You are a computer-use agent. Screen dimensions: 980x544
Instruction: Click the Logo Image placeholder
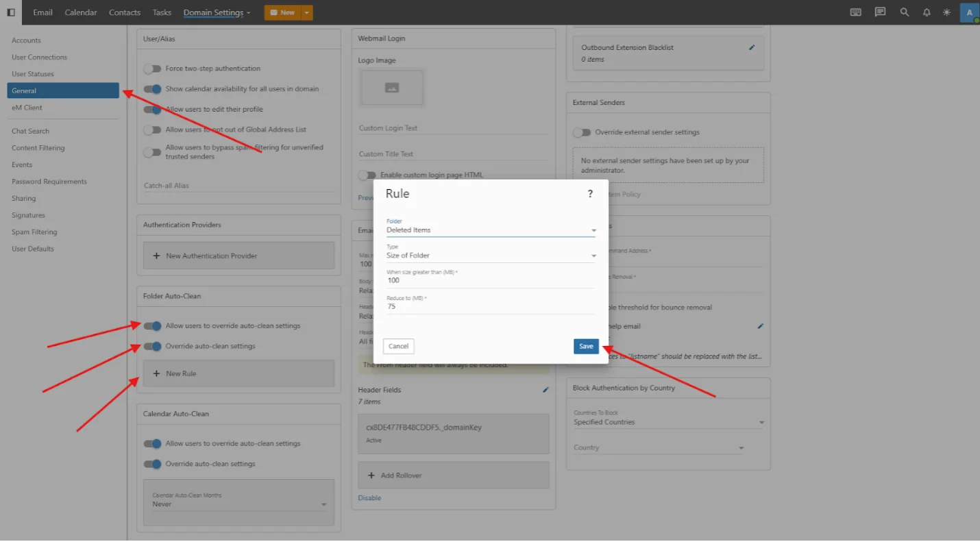392,87
